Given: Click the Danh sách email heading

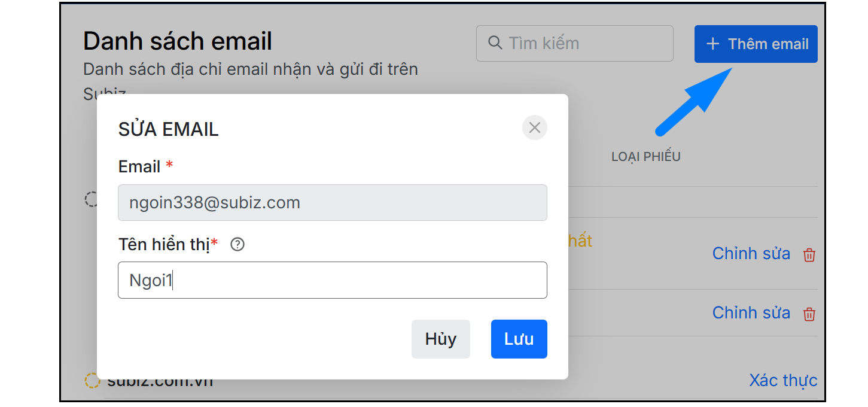Looking at the screenshot, I should tap(178, 41).
